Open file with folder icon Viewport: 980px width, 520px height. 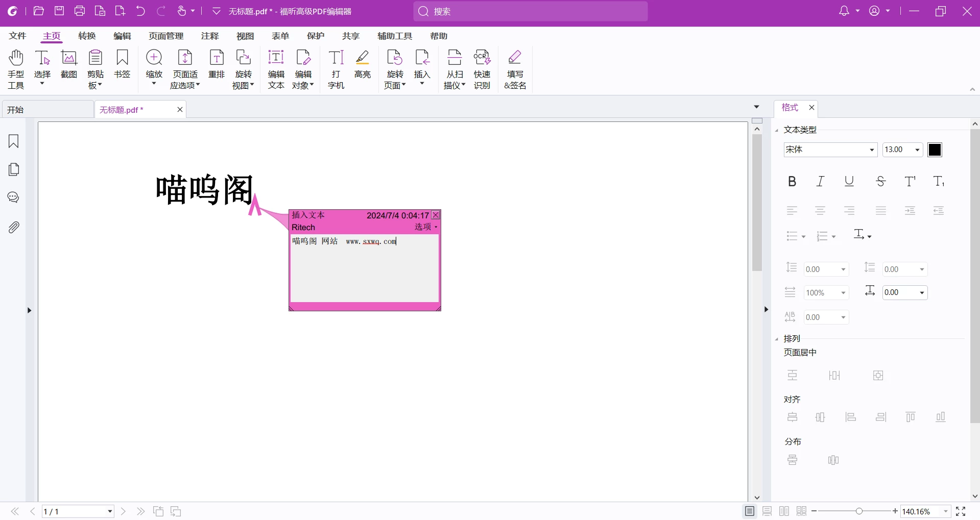[x=38, y=11]
